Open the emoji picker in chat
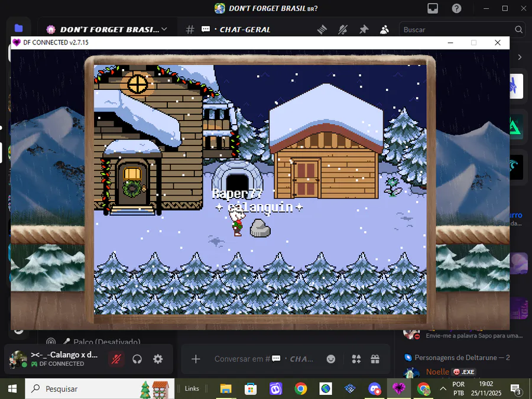This screenshot has width=532, height=399. (x=331, y=359)
